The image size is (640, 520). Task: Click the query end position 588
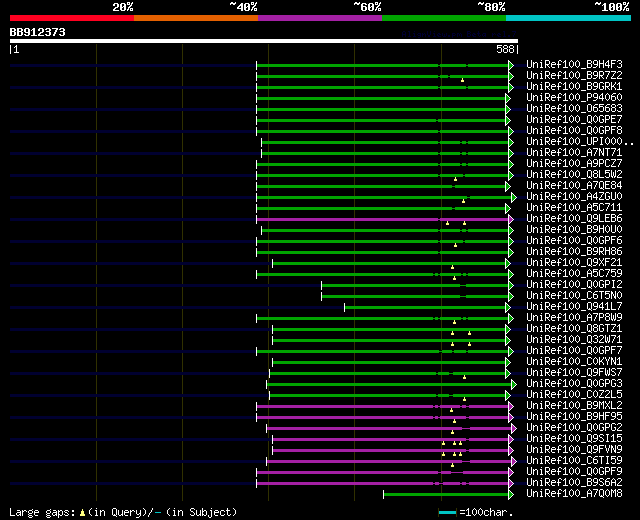(x=505, y=49)
